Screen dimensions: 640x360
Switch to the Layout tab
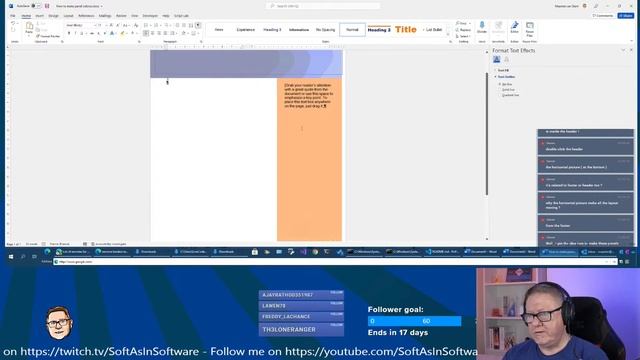(x=68, y=16)
